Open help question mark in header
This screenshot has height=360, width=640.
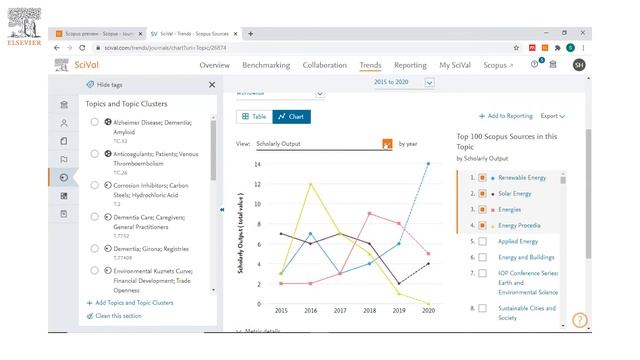(534, 64)
